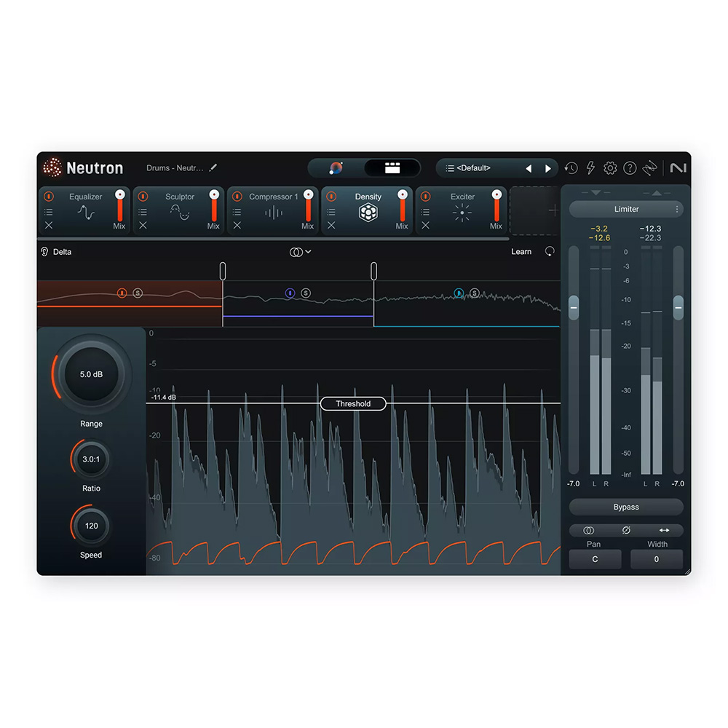Click the Bypass button
Screen dimensions: 728x728
626,507
